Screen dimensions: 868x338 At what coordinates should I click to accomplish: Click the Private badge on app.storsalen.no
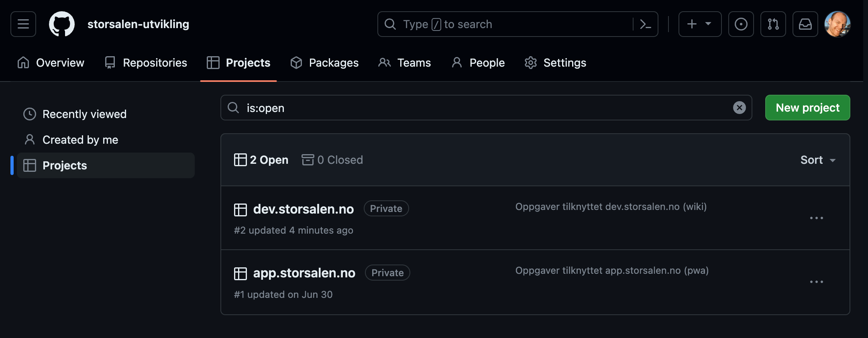tap(387, 273)
